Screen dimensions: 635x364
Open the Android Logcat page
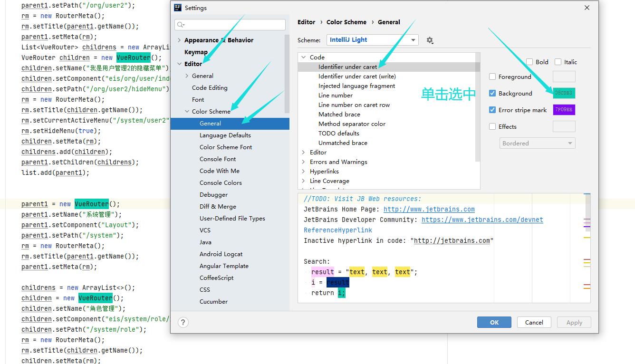coord(221,254)
